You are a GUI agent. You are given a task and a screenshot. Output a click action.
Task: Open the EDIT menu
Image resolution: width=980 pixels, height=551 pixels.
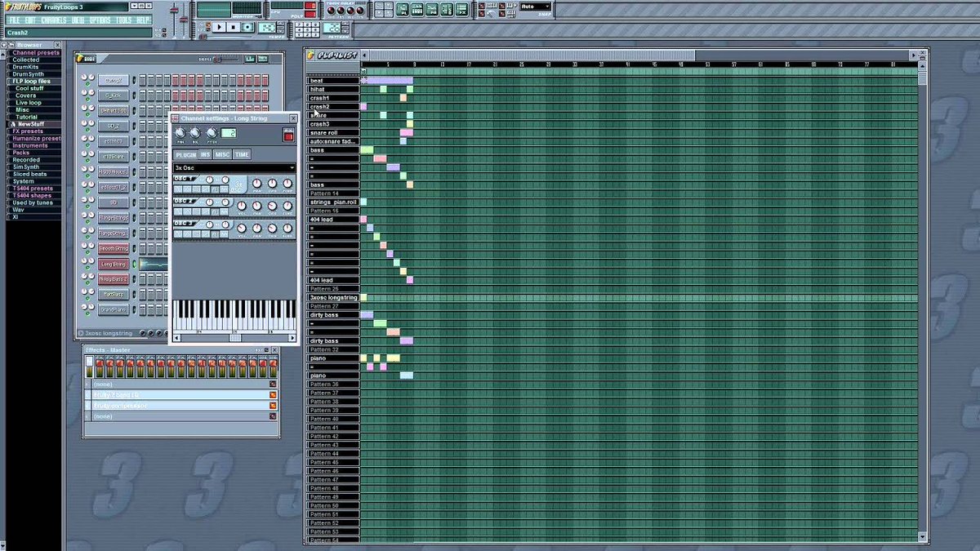pos(31,20)
